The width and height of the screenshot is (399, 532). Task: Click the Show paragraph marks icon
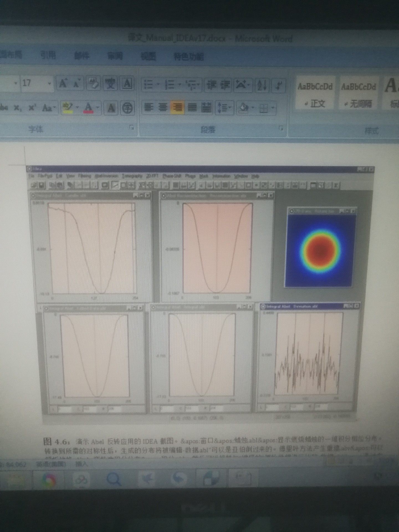point(278,85)
